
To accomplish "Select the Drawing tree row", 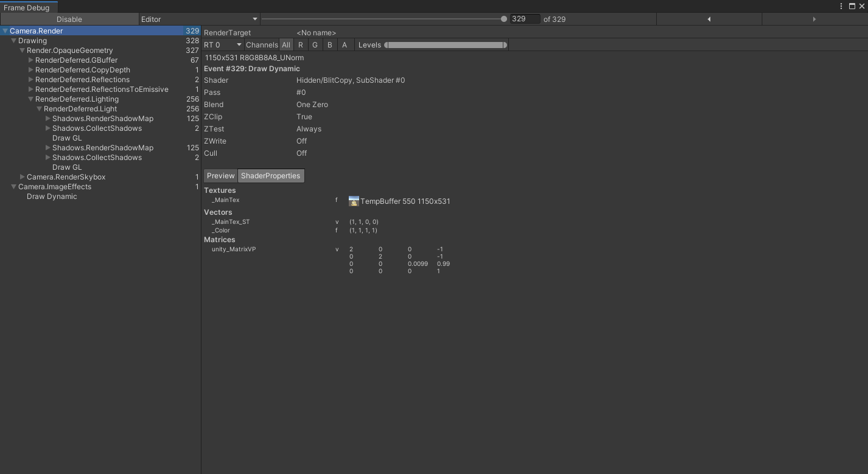I will [100, 41].
